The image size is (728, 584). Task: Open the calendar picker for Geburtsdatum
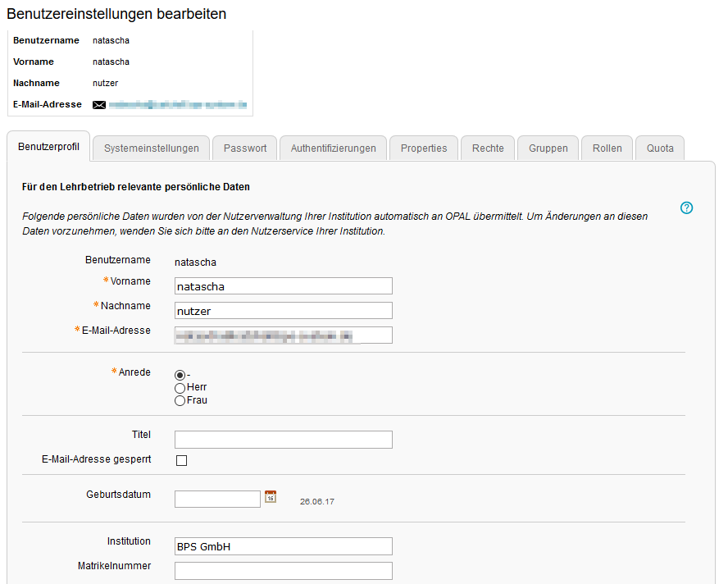coord(270,496)
